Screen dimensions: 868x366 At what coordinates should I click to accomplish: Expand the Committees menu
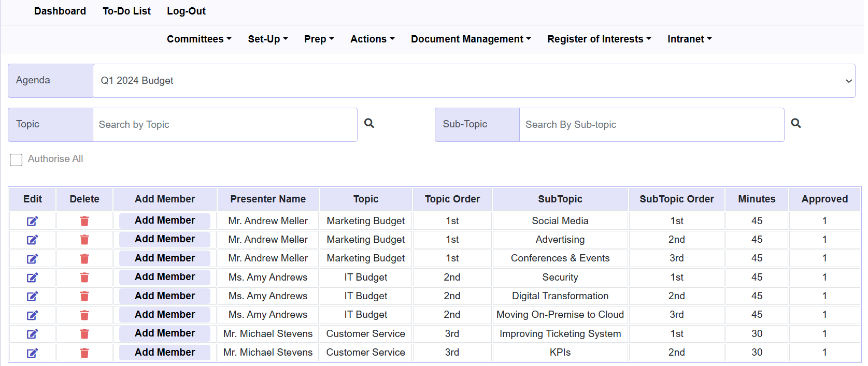pos(199,39)
